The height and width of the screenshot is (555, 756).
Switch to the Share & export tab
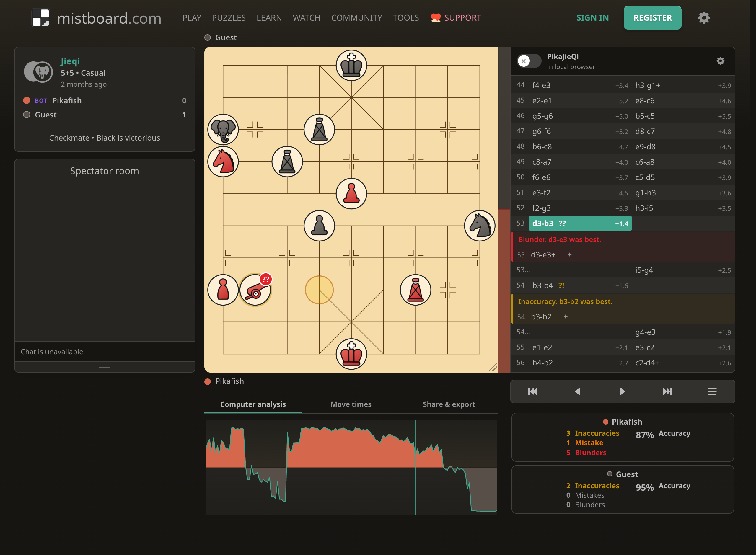tap(449, 404)
